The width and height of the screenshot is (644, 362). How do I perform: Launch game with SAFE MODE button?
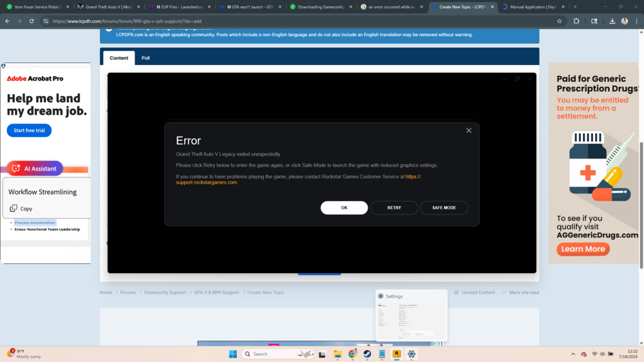(x=444, y=207)
